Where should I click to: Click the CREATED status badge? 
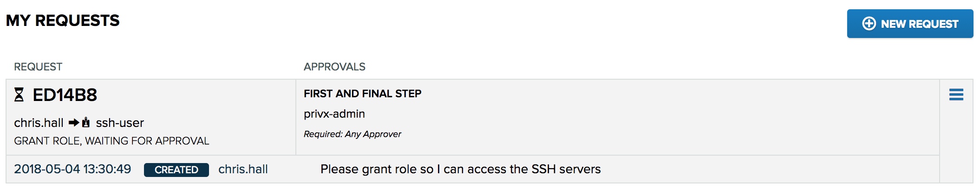[x=176, y=170]
